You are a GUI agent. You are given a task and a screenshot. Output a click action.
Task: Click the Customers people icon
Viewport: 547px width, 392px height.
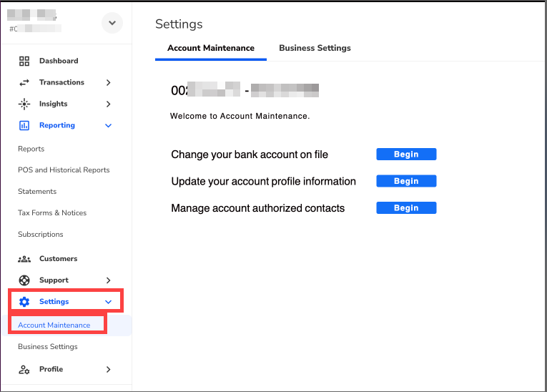point(24,259)
